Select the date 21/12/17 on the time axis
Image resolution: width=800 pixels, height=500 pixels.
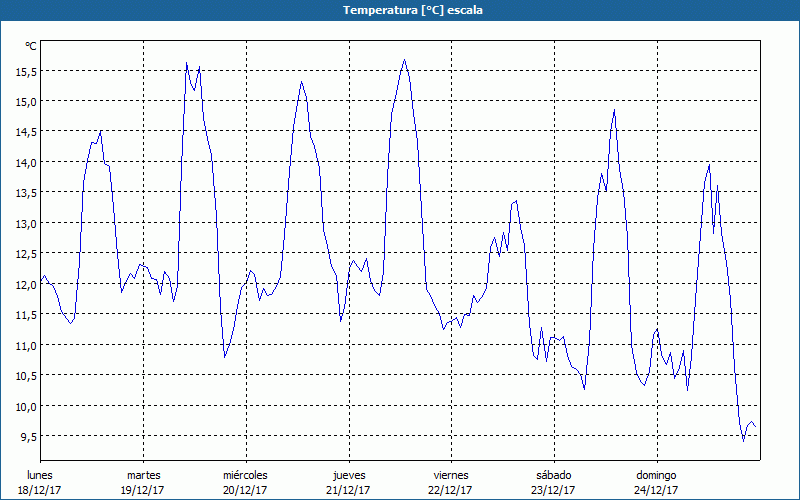tap(348, 490)
